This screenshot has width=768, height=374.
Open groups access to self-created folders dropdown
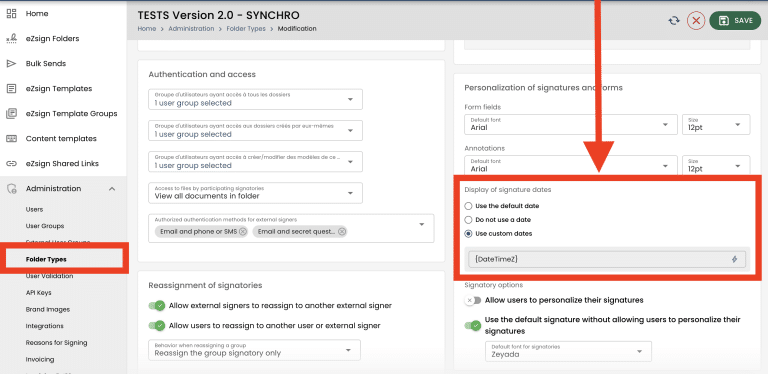coord(256,131)
